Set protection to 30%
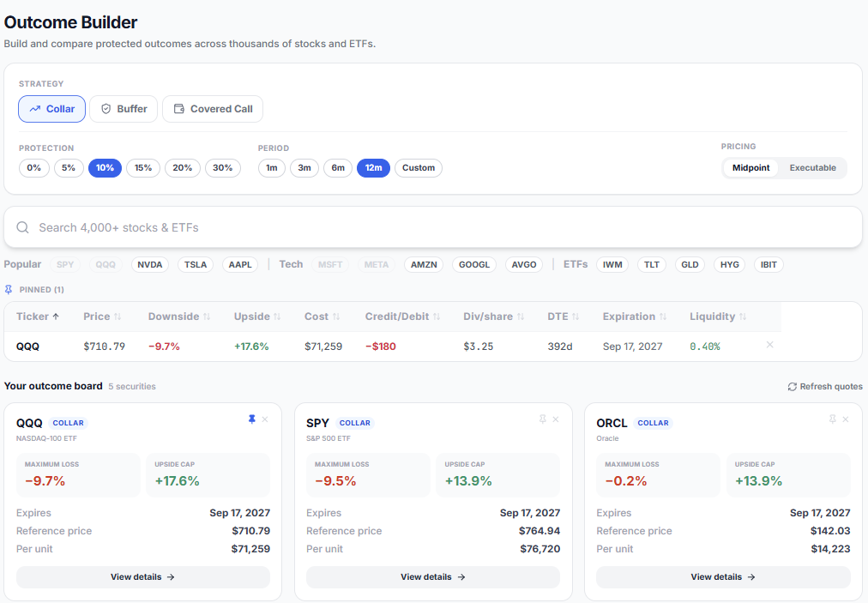 click(x=222, y=168)
